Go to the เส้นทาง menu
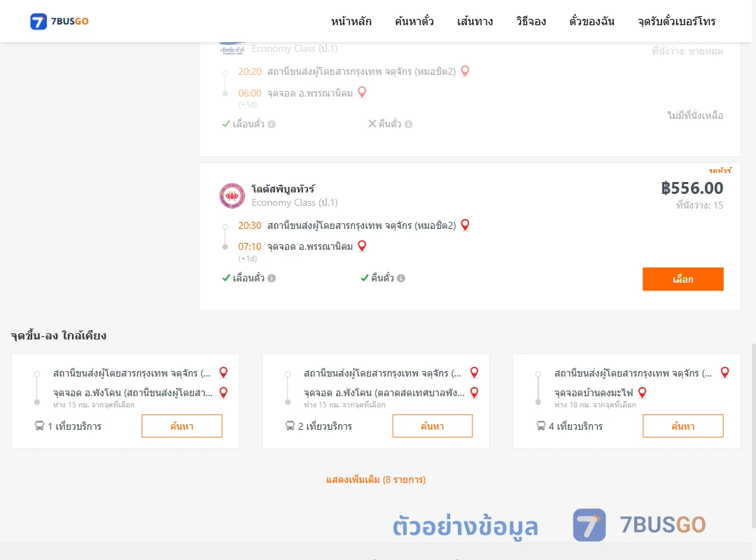The image size is (756, 560). (475, 21)
